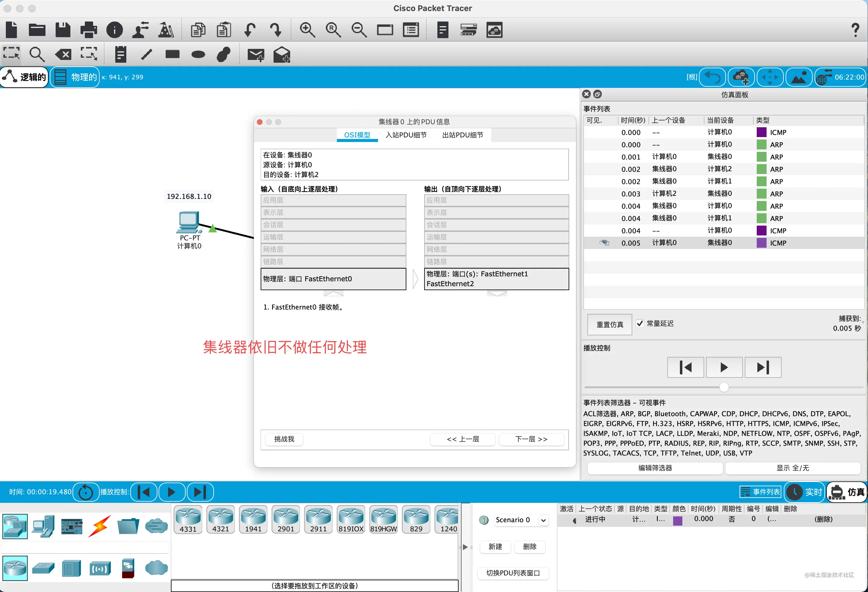The height and width of the screenshot is (592, 868).
Task: Switch to 实时 realtime mode
Action: point(804,492)
